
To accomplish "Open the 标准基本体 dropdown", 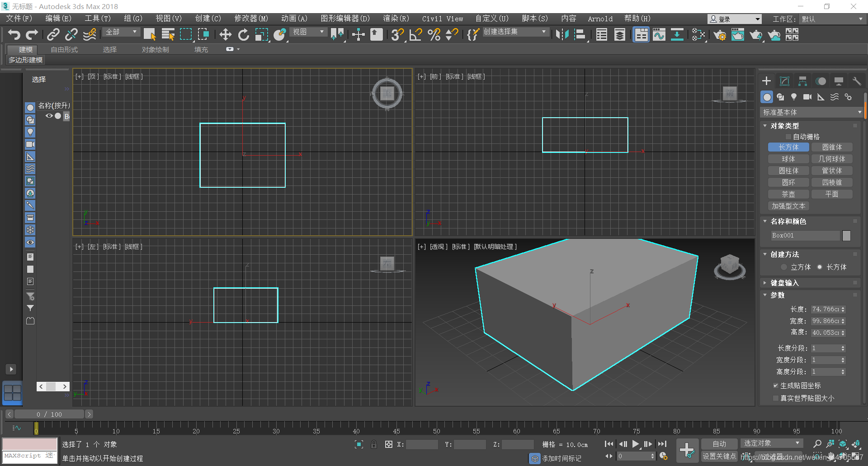I will click(x=812, y=112).
